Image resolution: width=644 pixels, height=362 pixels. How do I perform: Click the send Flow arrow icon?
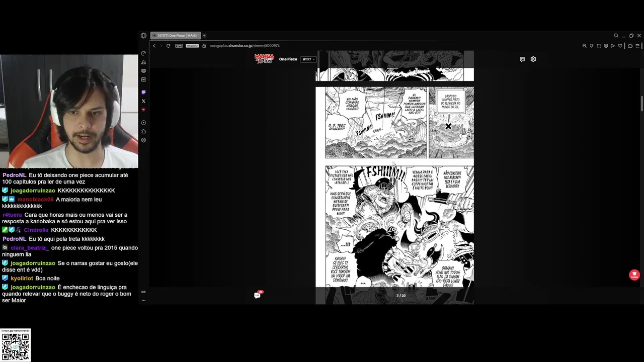[613, 46]
